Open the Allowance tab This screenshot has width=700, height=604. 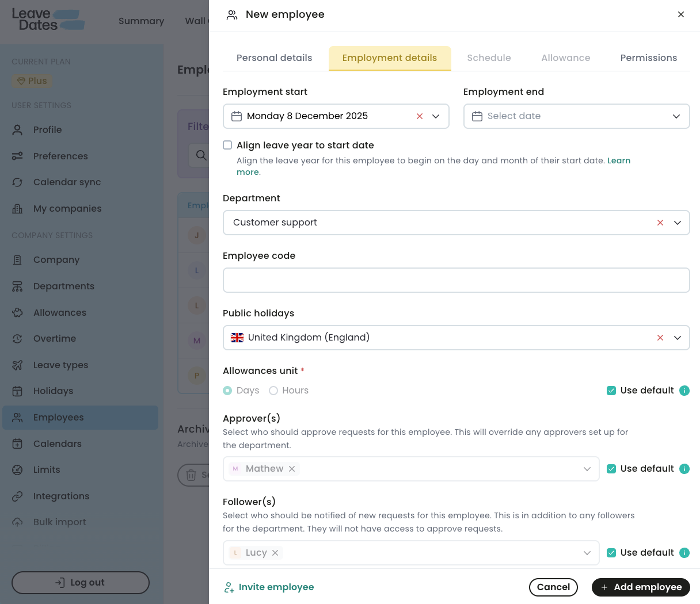pyautogui.click(x=566, y=58)
